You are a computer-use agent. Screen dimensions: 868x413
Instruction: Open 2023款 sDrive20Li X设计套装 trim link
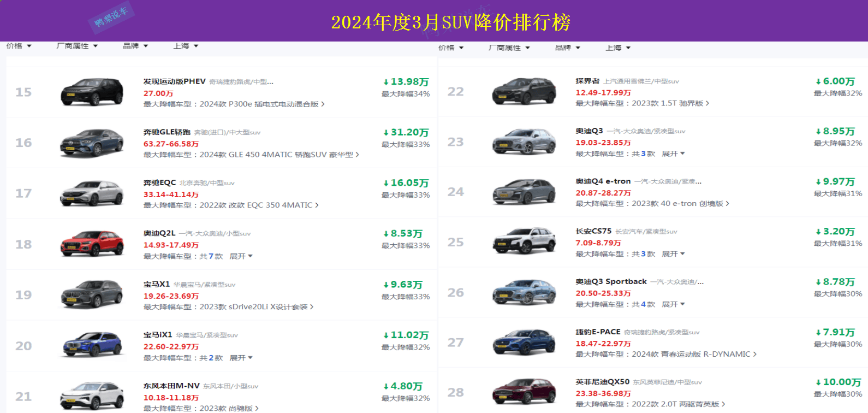pos(257,307)
